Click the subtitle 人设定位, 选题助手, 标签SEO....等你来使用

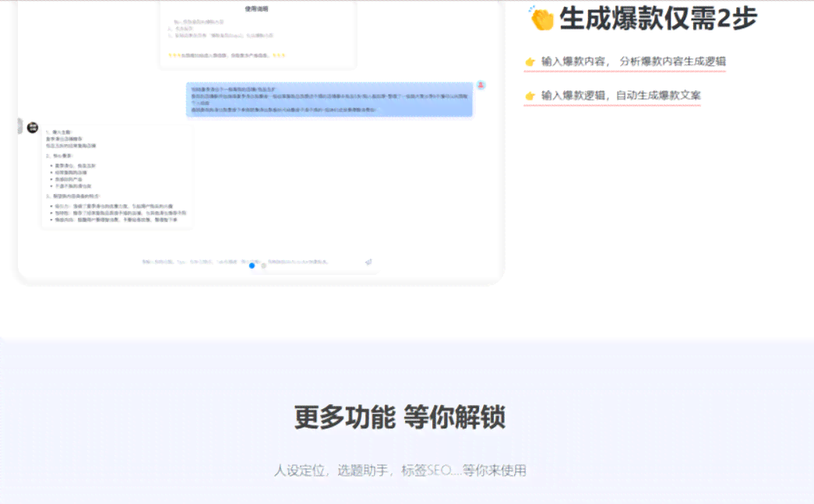pyautogui.click(x=400, y=471)
